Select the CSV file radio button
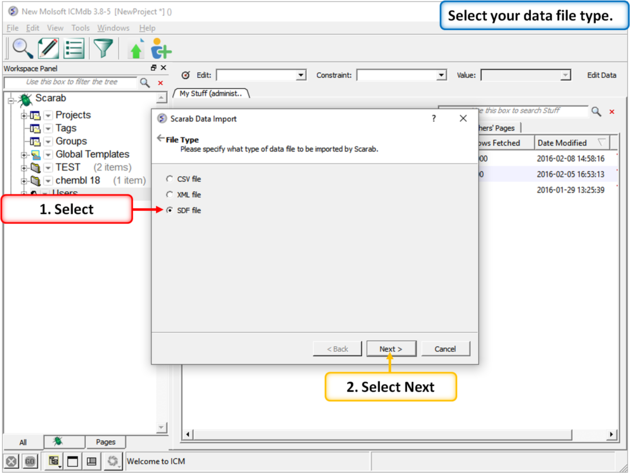Screen dimensions: 630x473 (x=170, y=179)
